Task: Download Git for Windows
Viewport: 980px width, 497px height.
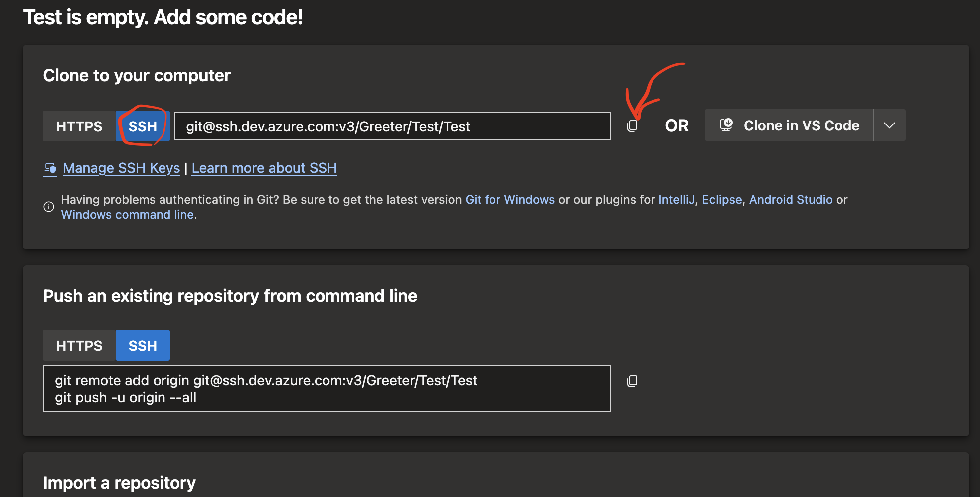Action: click(x=510, y=199)
